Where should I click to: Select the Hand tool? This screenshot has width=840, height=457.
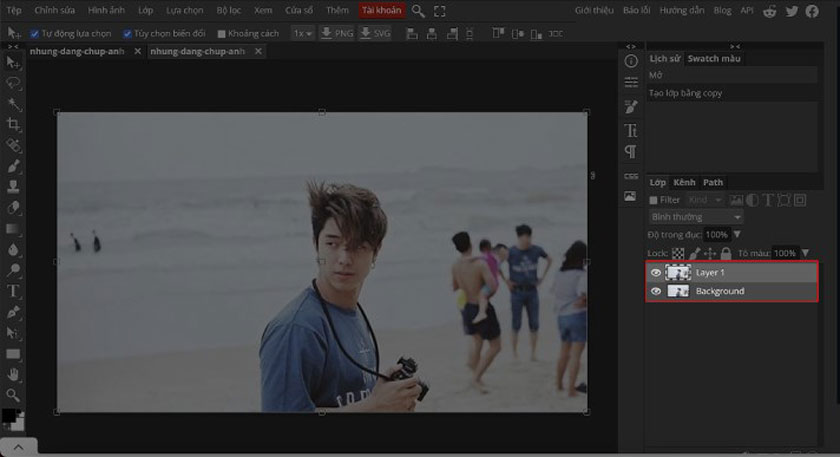(13, 374)
